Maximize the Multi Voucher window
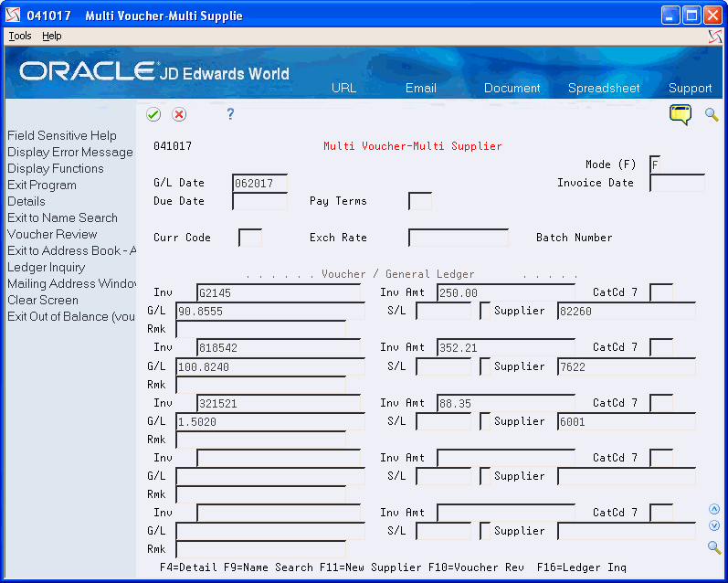Viewport: 728px width, 583px height. [691, 16]
